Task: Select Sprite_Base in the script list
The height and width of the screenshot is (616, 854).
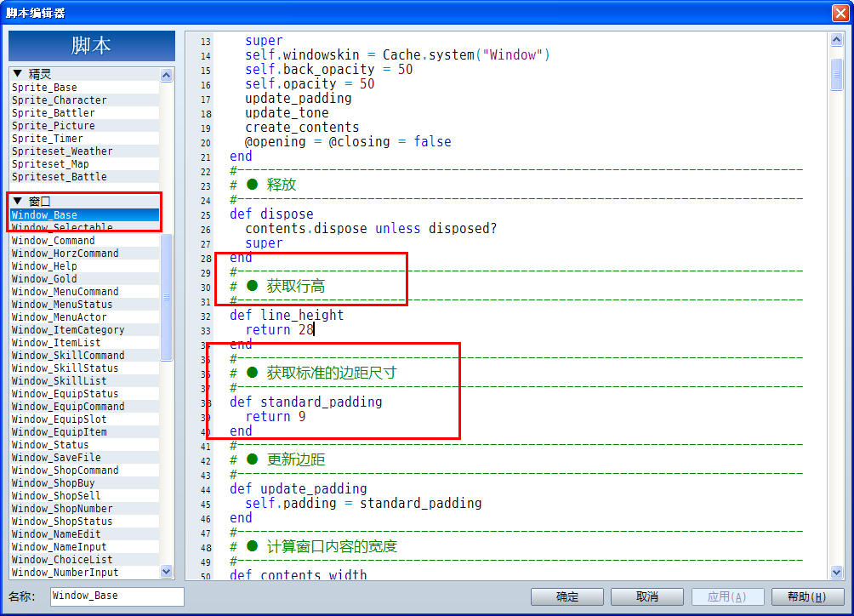Action: [x=85, y=88]
